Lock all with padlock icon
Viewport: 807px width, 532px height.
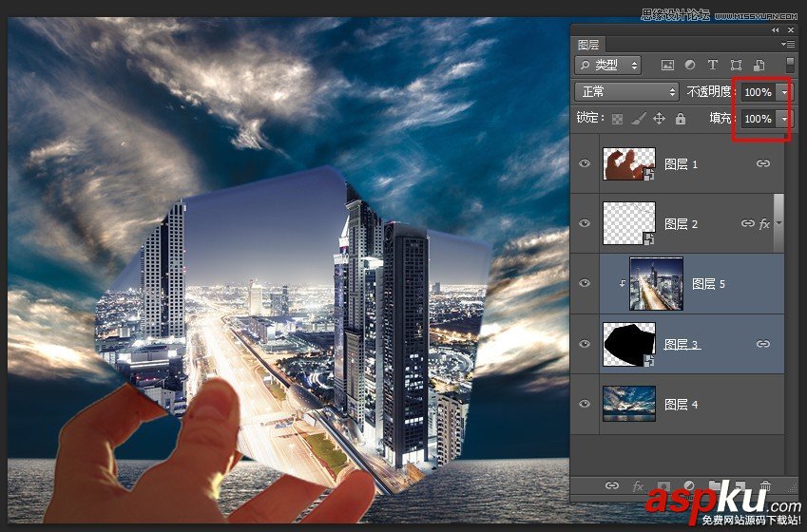pyautogui.click(x=681, y=119)
